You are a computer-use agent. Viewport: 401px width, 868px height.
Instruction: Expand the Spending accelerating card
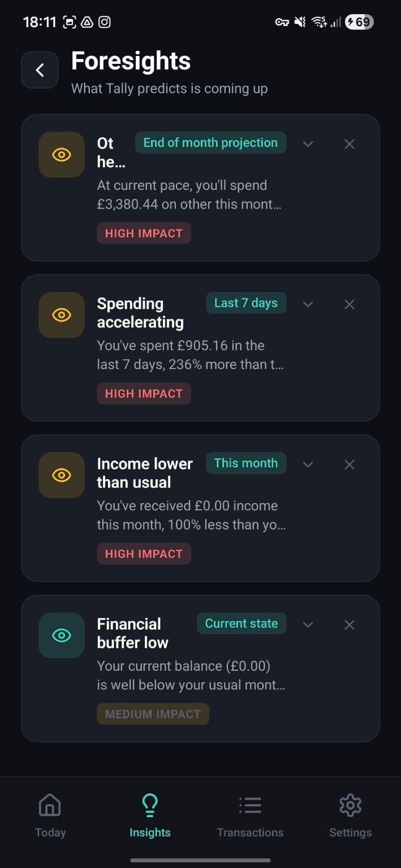coord(308,305)
